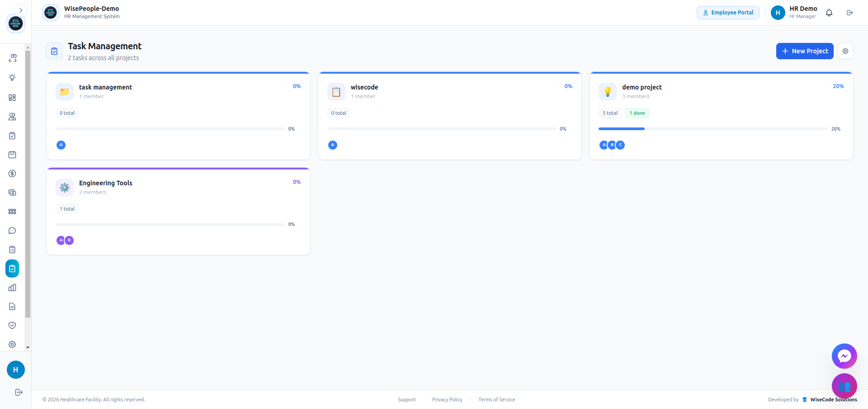The width and height of the screenshot is (868, 409).
Task: Create a New Project
Action: [805, 51]
